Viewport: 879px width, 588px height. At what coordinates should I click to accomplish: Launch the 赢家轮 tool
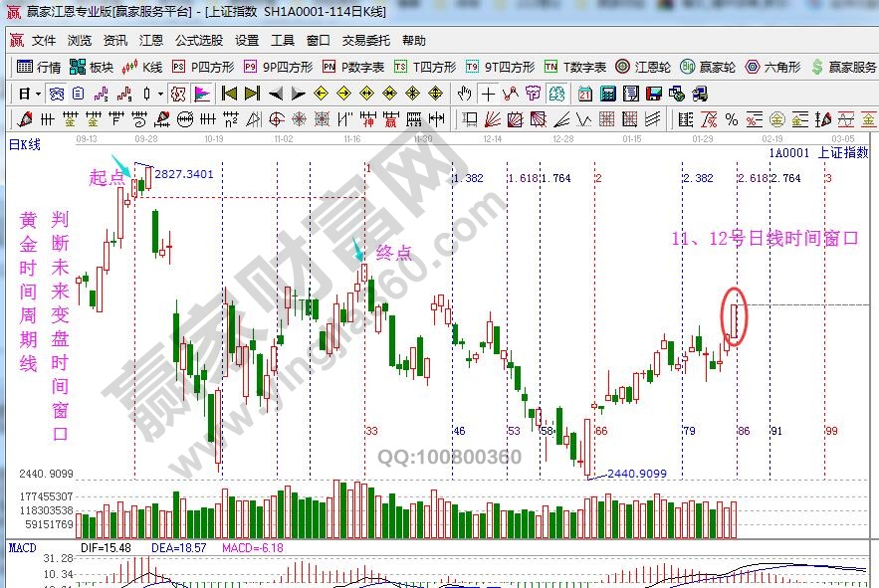point(708,68)
